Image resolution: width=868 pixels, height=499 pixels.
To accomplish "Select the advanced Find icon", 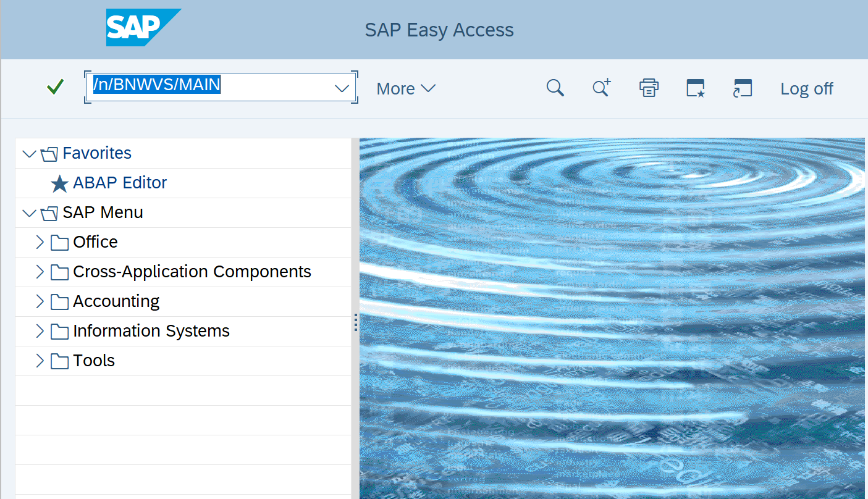I will point(601,88).
